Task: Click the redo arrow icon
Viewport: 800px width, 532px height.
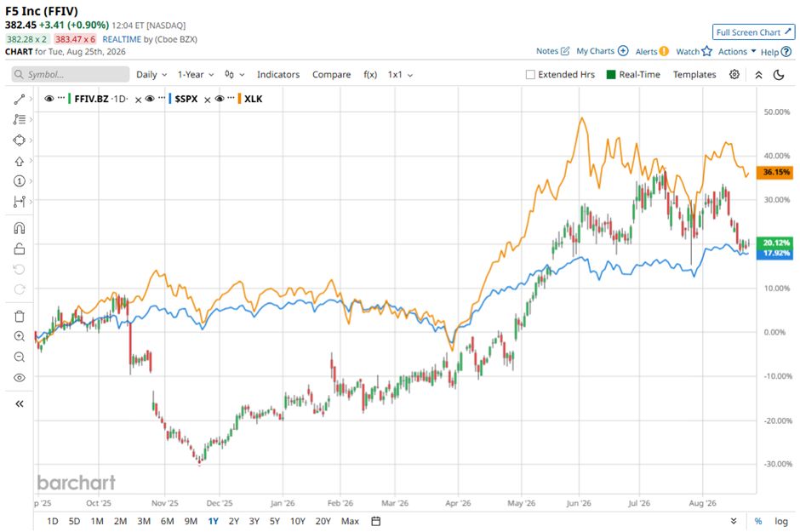Action: click(x=20, y=289)
